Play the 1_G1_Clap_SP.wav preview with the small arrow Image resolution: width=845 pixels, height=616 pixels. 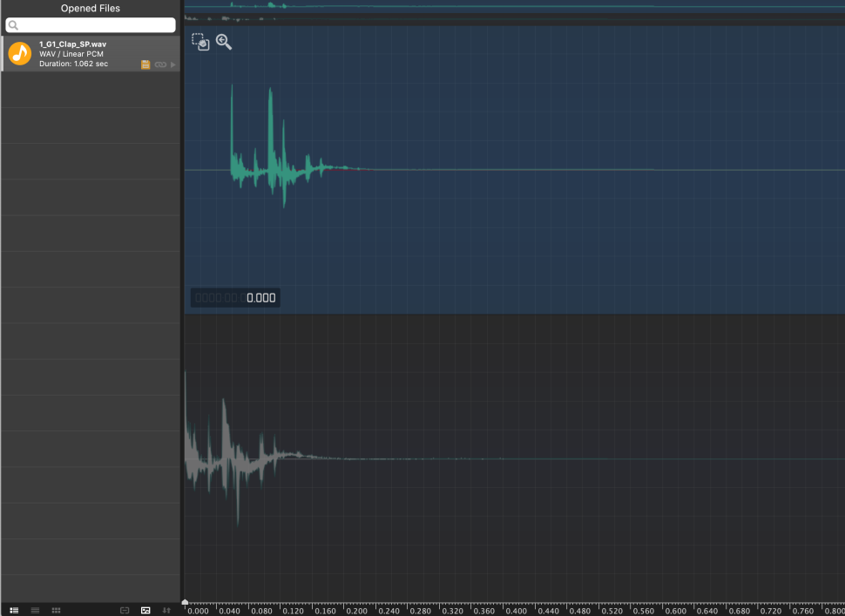tap(173, 64)
